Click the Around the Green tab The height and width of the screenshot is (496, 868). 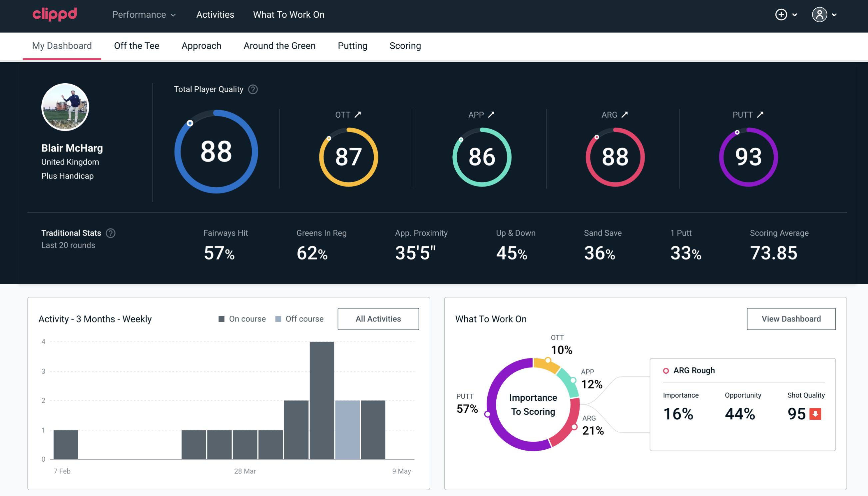click(280, 45)
